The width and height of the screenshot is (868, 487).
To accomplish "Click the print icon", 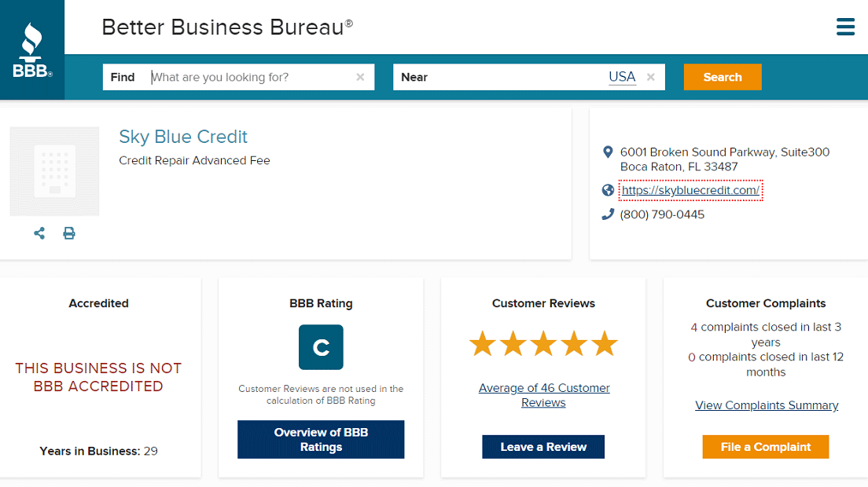I will pos(69,233).
